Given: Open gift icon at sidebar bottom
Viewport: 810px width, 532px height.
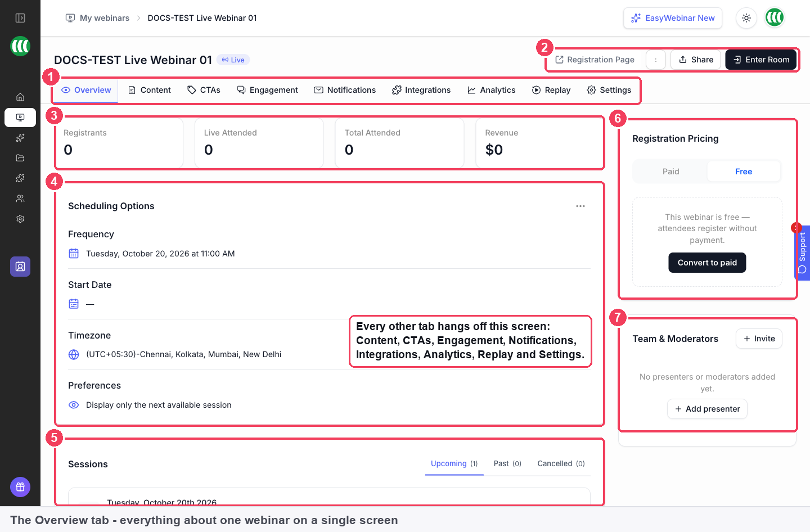Looking at the screenshot, I should click(20, 487).
